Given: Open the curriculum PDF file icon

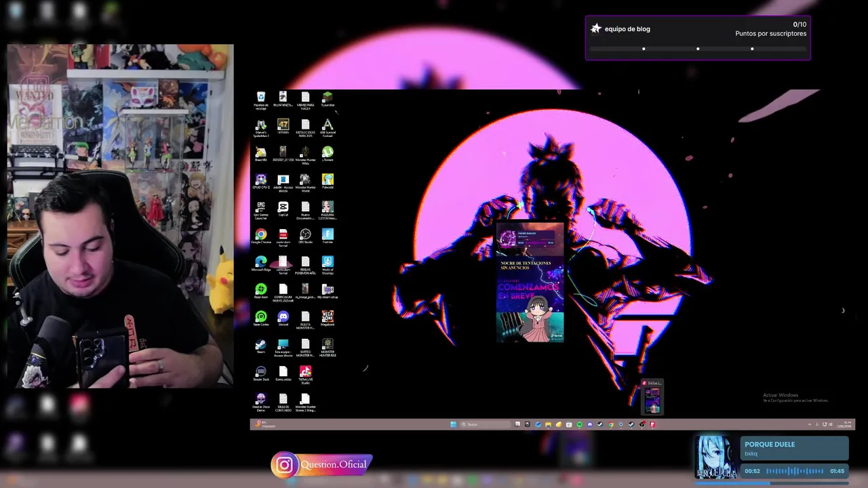Looking at the screenshot, I should 283,237.
